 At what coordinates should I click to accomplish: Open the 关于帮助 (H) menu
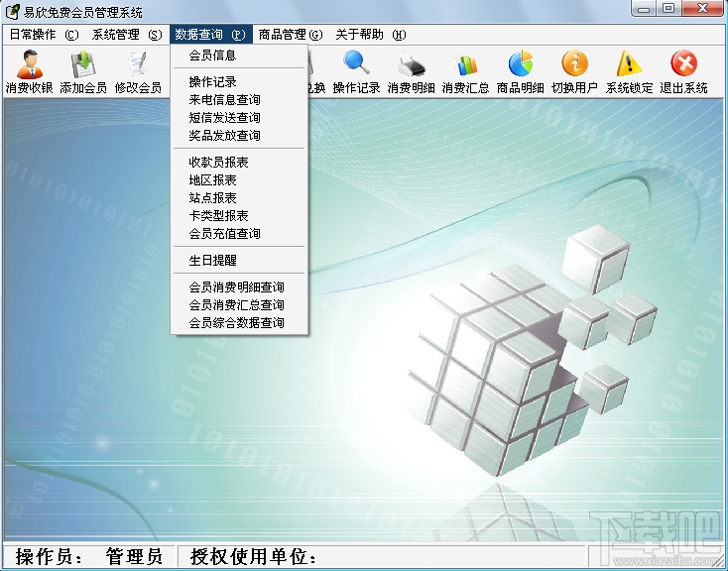pos(371,35)
